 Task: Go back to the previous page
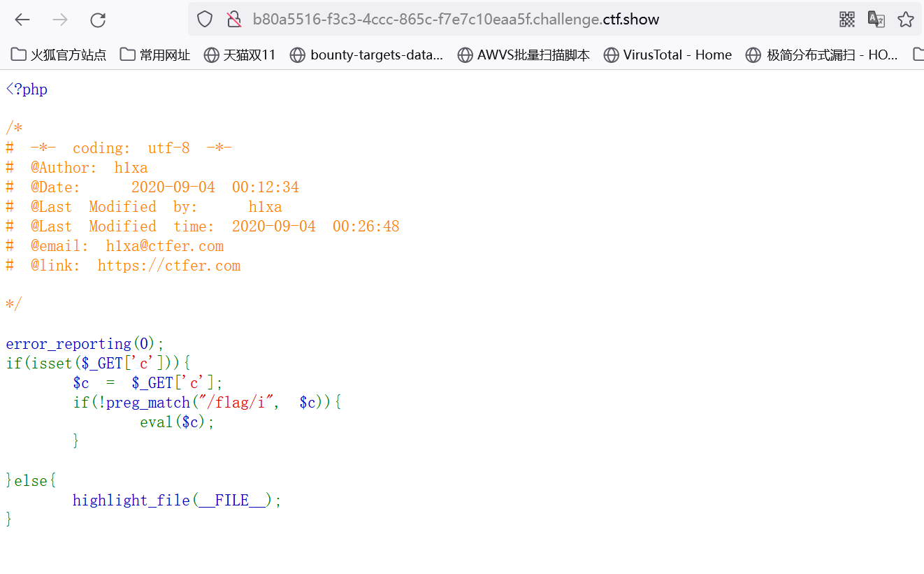click(22, 20)
